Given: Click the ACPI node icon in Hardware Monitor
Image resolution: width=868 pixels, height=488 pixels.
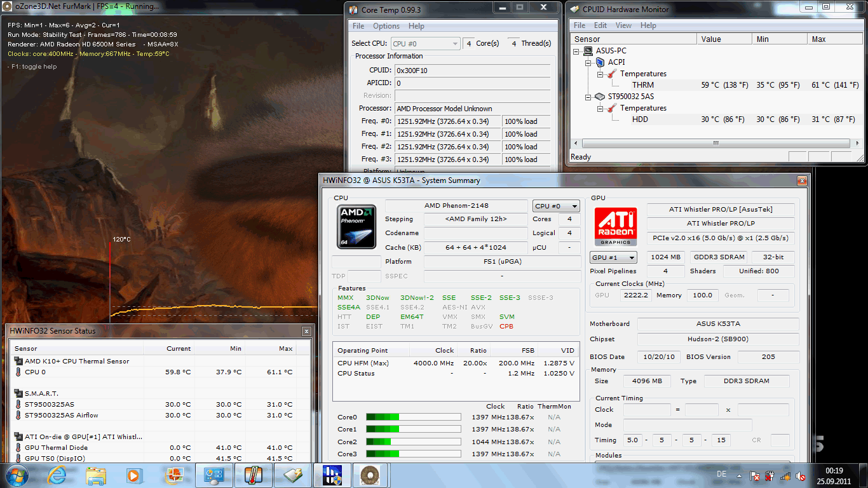Looking at the screenshot, I should (600, 62).
